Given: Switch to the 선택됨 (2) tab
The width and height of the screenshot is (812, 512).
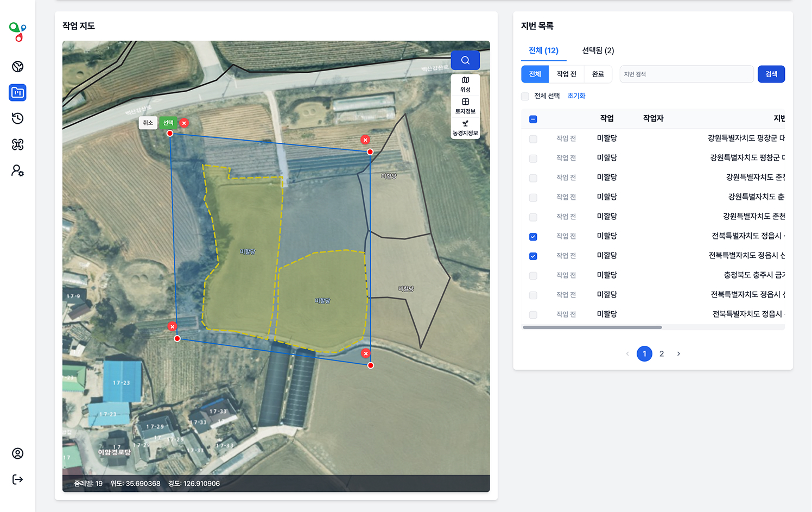Looking at the screenshot, I should point(598,50).
